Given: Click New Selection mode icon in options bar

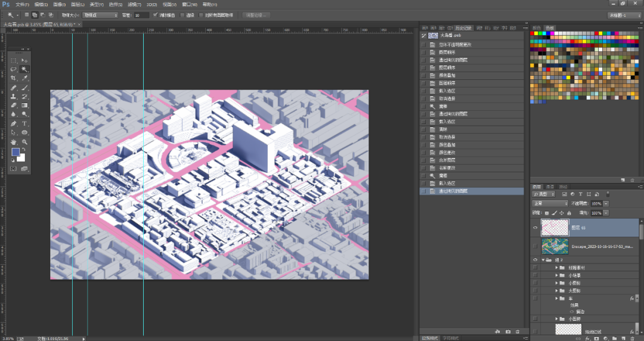Looking at the screenshot, I should (27, 15).
